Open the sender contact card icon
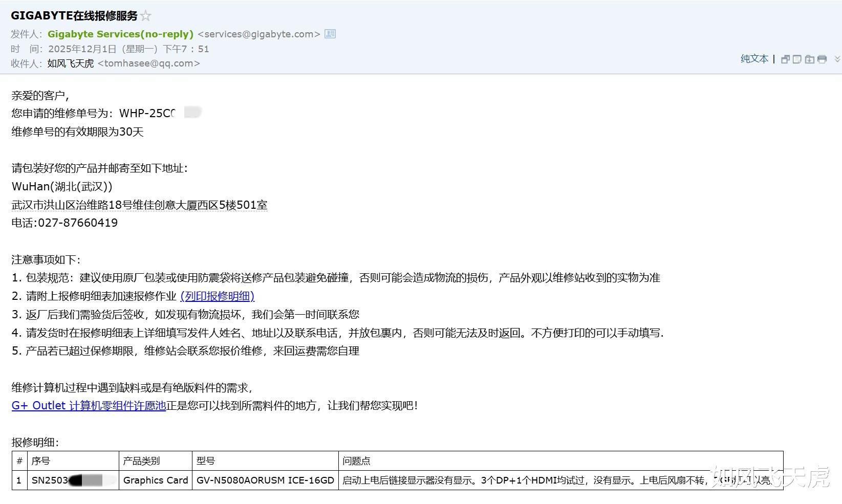 (x=331, y=34)
